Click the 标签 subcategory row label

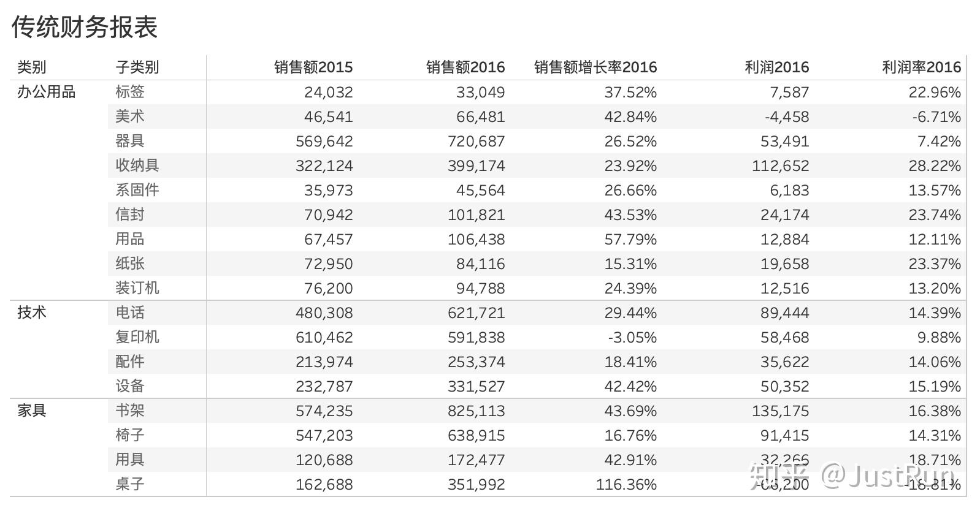(x=129, y=92)
